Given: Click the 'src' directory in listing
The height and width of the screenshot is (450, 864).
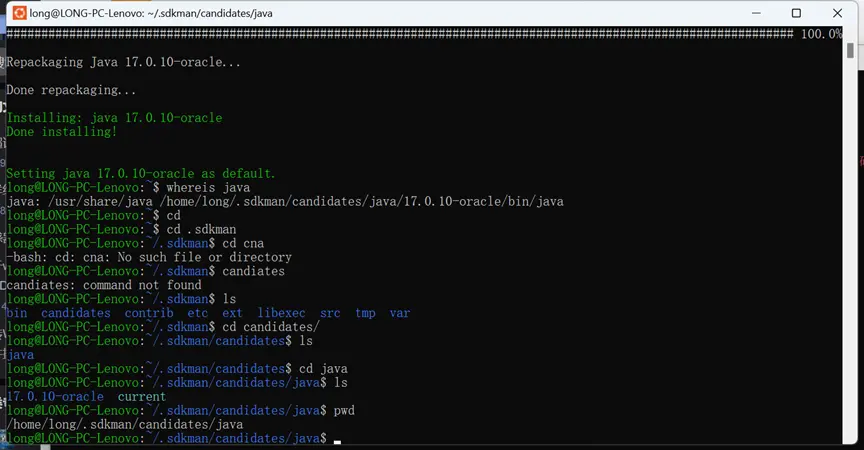Looking at the screenshot, I should pos(330,313).
